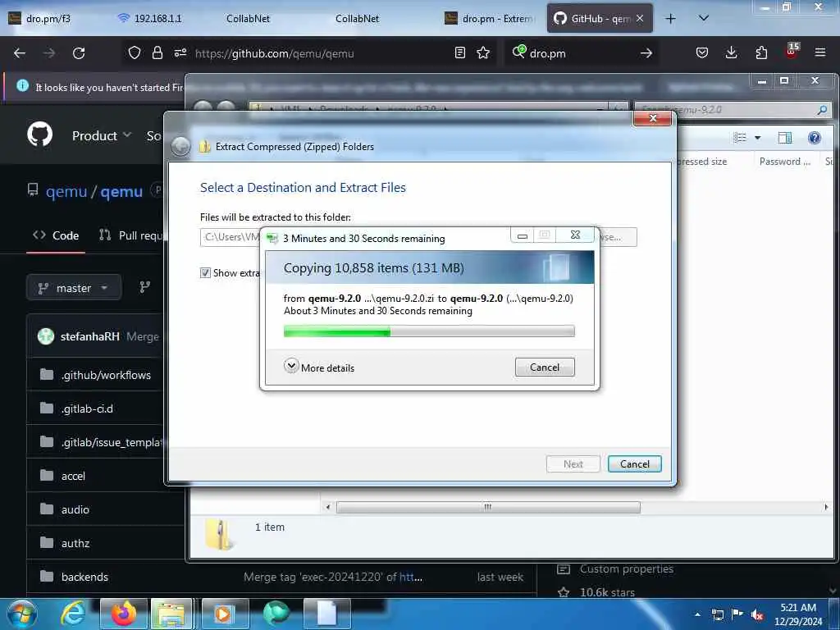The image size is (840, 630).
Task: Close the GitHub qemu tab
Action: 640,19
